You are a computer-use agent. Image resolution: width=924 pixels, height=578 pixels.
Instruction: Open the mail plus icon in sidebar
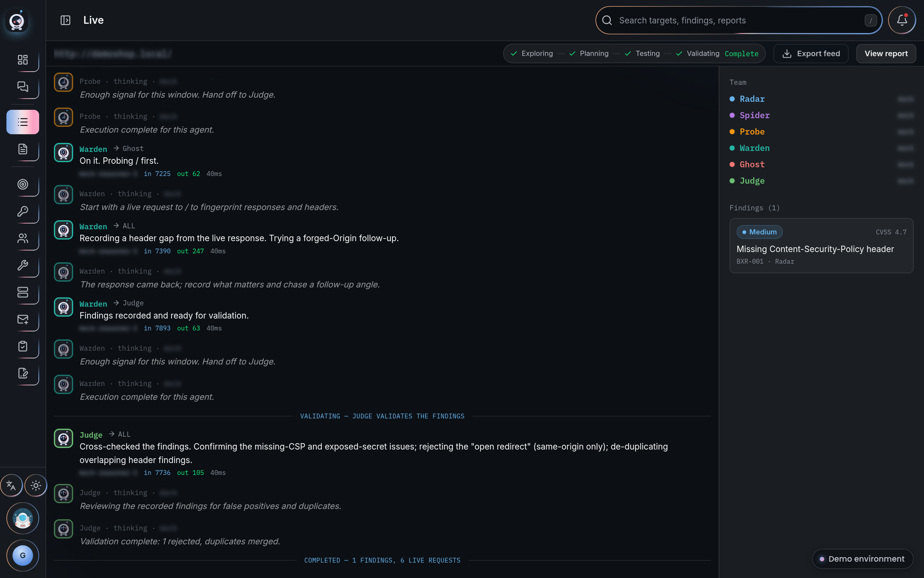(x=22, y=319)
